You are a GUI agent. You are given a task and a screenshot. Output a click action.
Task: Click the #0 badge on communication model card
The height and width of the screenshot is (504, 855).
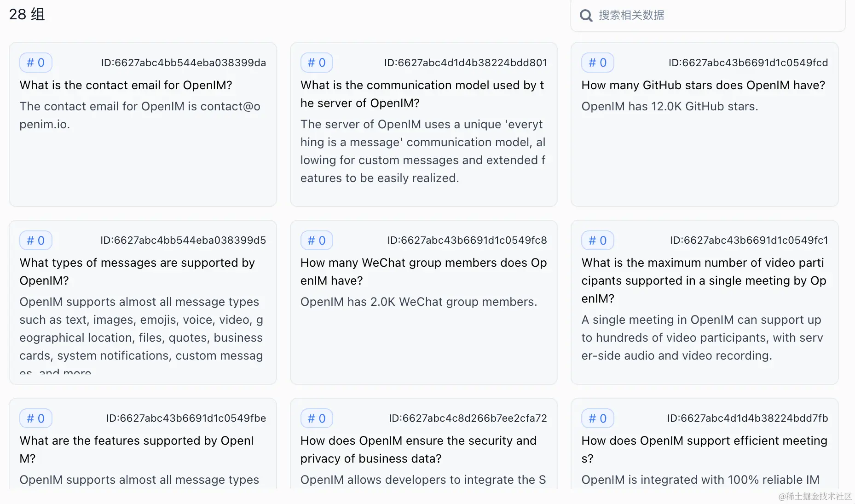(x=317, y=63)
